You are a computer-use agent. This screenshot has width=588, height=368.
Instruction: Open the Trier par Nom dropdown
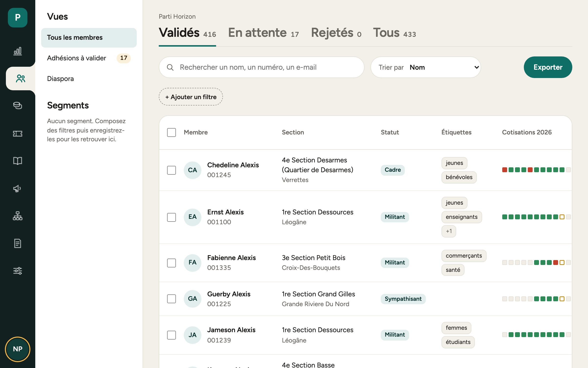click(426, 67)
